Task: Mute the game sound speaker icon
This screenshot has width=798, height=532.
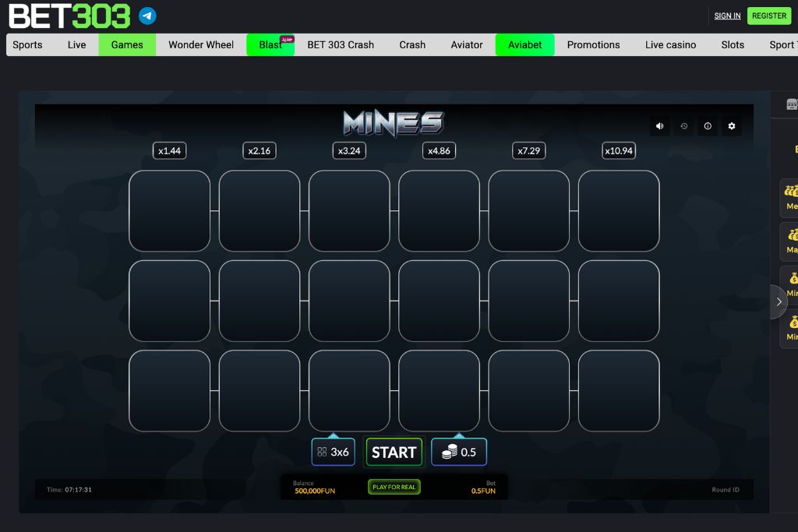Action: (660, 126)
